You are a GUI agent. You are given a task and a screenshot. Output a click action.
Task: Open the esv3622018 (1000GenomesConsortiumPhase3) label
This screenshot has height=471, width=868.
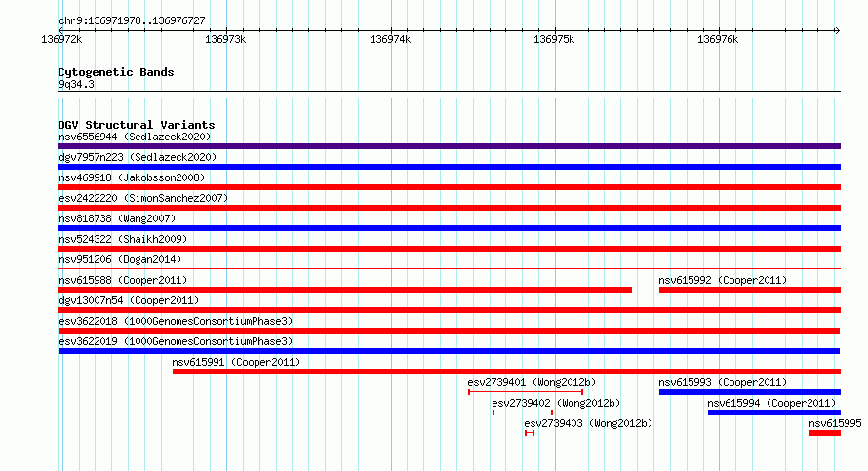click(176, 321)
